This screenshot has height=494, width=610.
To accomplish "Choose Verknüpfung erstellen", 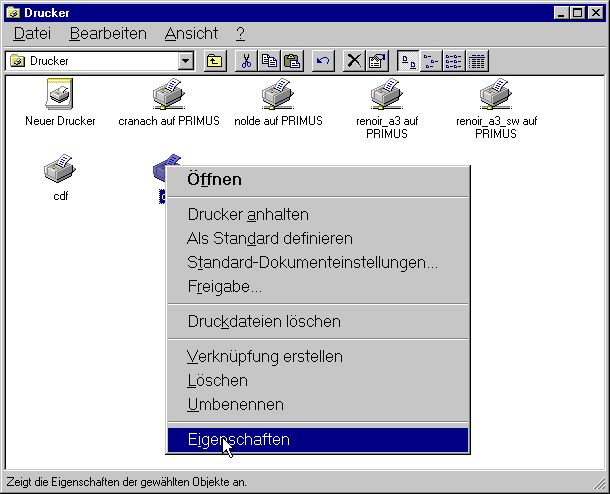I will 318,357.
